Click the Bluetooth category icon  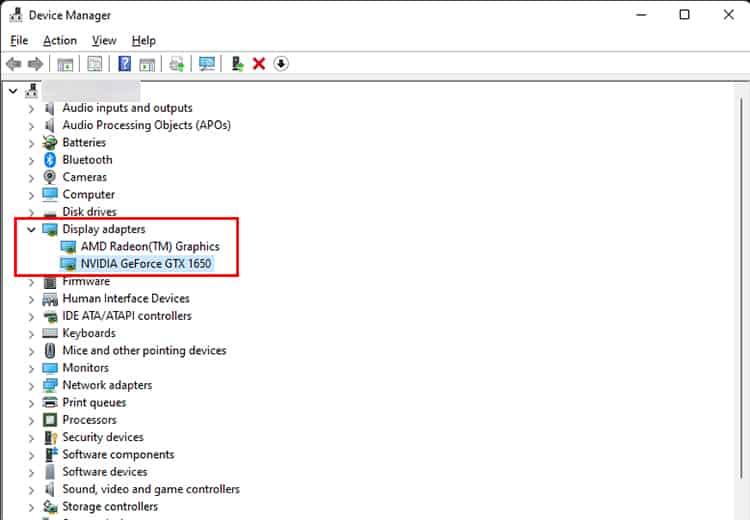50,160
